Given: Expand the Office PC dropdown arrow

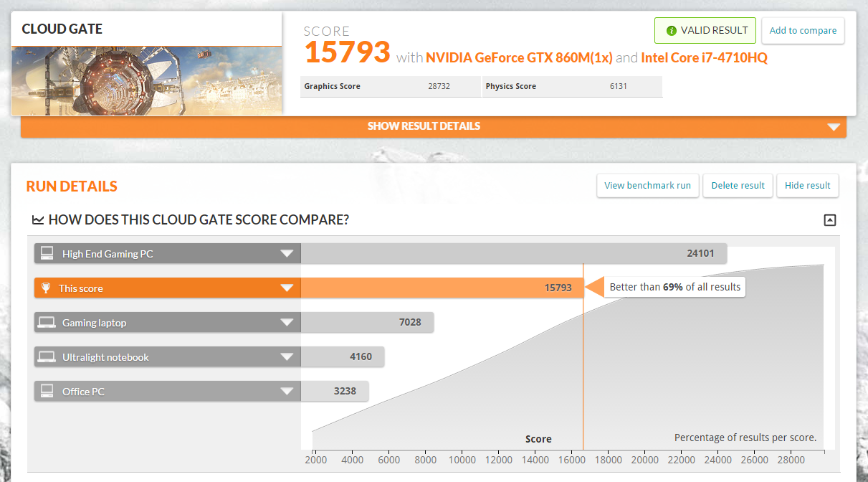Looking at the screenshot, I should (287, 391).
